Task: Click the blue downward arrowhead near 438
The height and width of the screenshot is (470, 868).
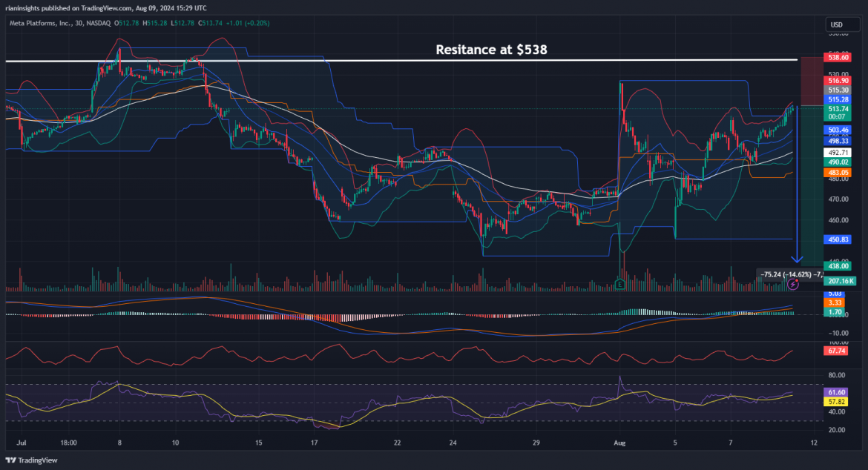Action: (x=797, y=259)
